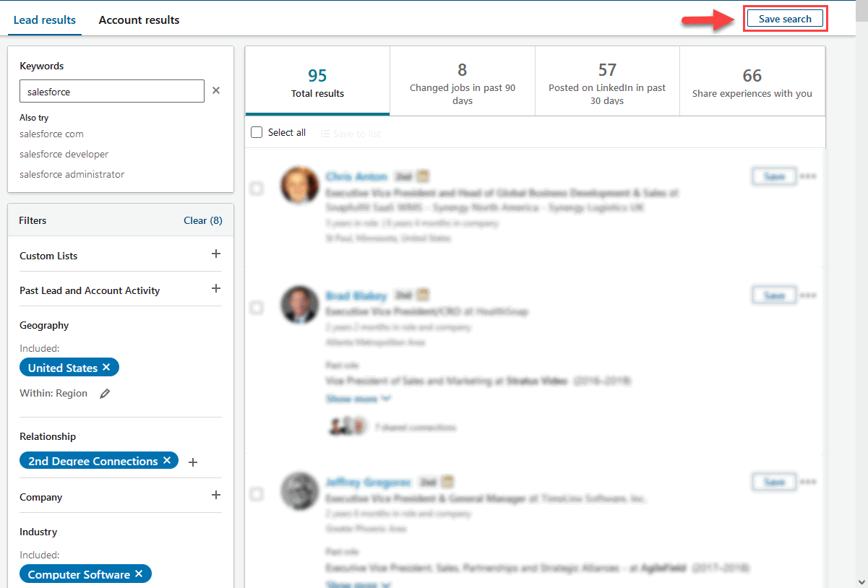Open Brad Blakey's profile photo
This screenshot has width=868, height=588.
299,304
